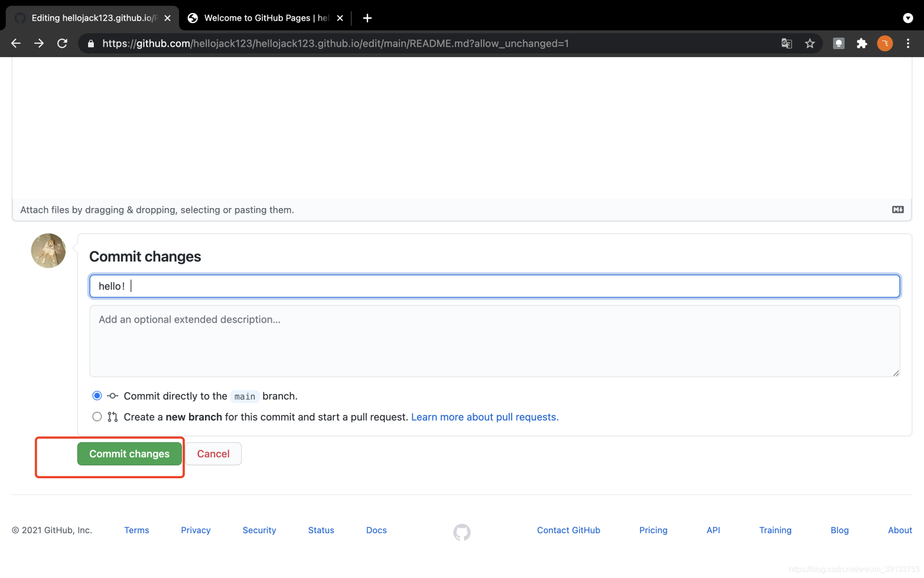Open Learn more about pull requests link
This screenshot has height=578, width=924.
(485, 417)
